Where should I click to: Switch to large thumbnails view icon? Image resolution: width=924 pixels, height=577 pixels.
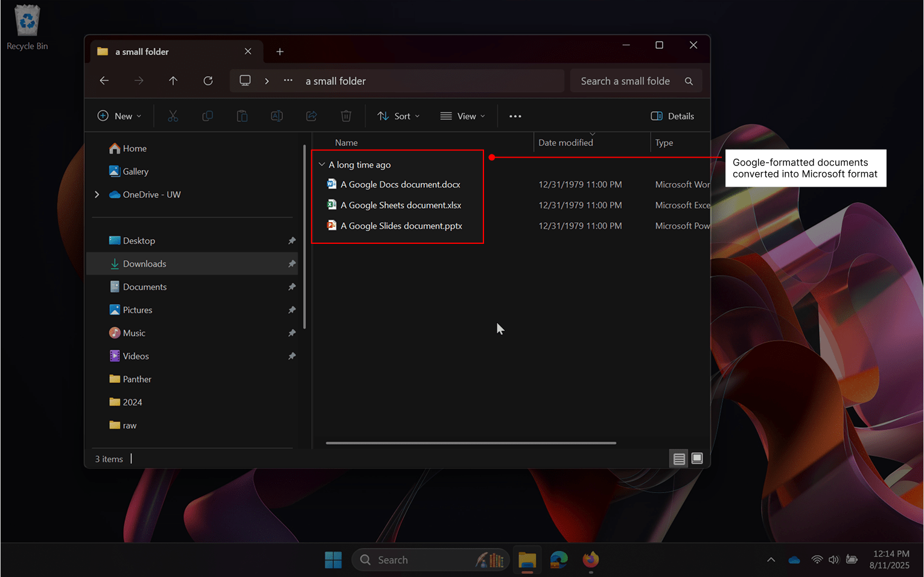click(x=697, y=458)
